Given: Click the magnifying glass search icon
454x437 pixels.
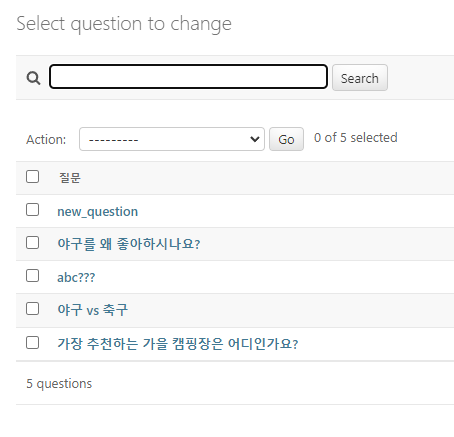Looking at the screenshot, I should [33, 78].
